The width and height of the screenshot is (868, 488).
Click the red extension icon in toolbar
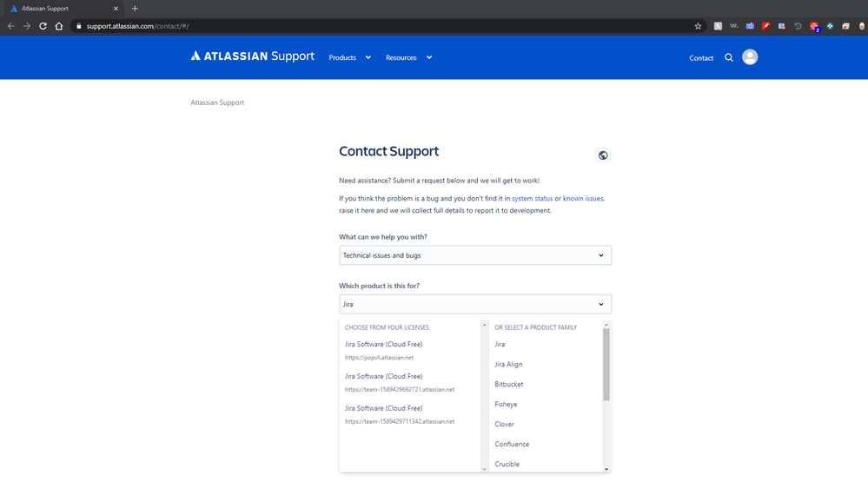[x=765, y=26]
